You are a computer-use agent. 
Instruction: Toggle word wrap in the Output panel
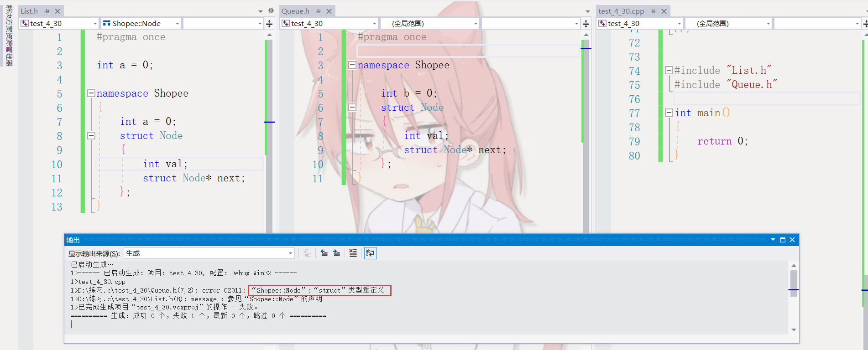coord(370,253)
